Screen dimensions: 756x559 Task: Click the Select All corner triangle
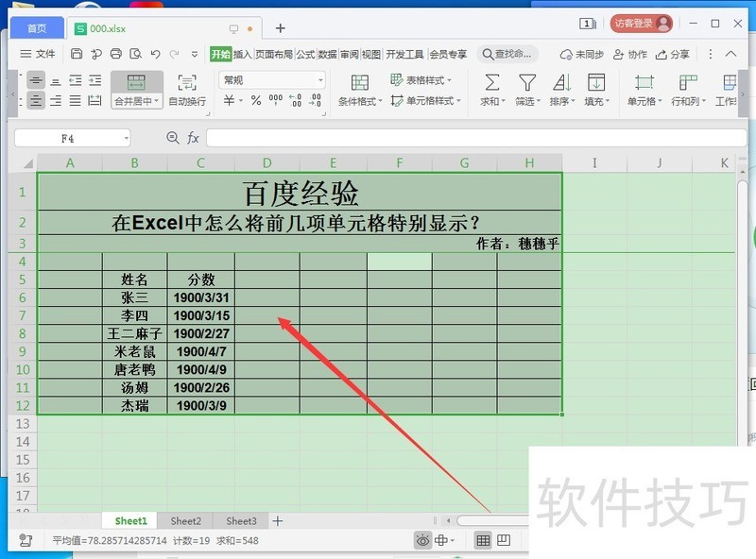(x=28, y=163)
